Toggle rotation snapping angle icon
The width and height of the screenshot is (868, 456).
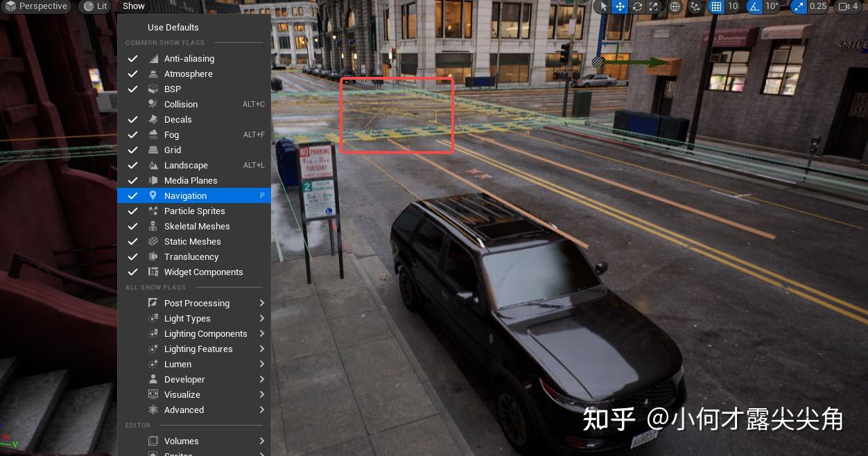coord(754,6)
